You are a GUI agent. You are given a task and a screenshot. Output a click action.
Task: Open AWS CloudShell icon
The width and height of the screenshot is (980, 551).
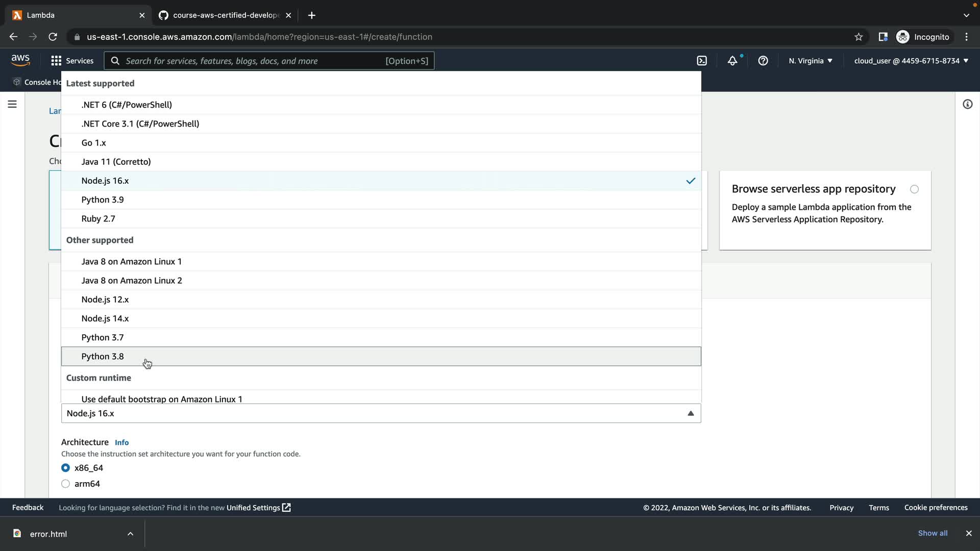tap(702, 61)
